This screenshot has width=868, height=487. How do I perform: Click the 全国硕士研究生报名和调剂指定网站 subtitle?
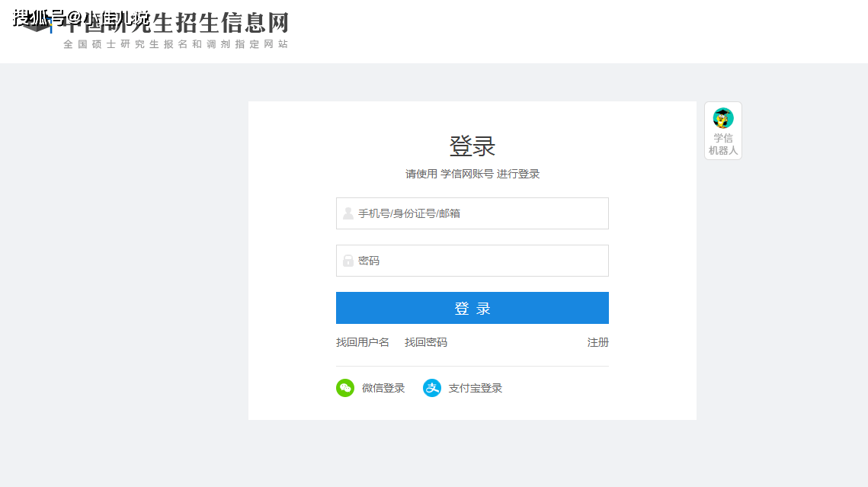(175, 44)
